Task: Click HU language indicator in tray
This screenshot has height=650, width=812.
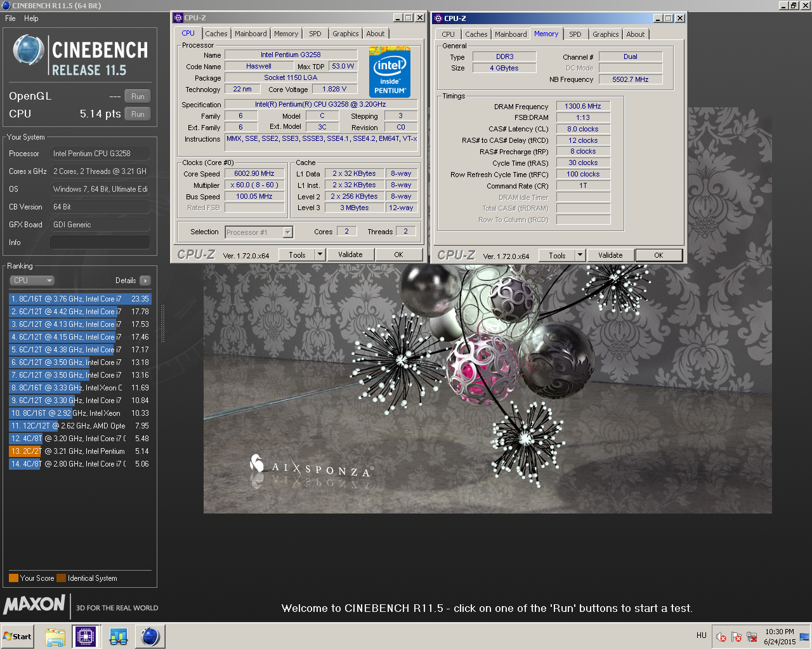Action: point(702,635)
